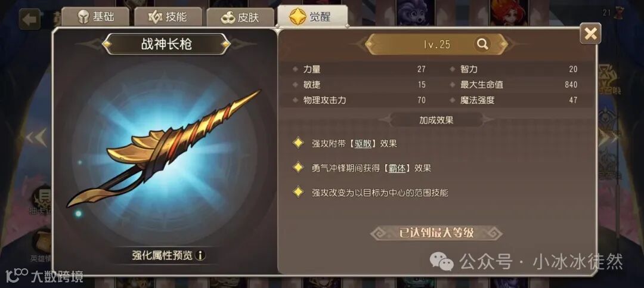This screenshot has width=644, height=288.
Task: Switch to the 基础 tab
Action: (95, 17)
